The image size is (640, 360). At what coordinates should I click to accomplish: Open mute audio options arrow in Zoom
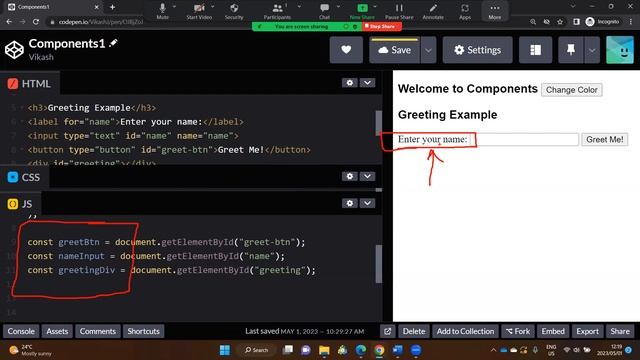click(174, 7)
